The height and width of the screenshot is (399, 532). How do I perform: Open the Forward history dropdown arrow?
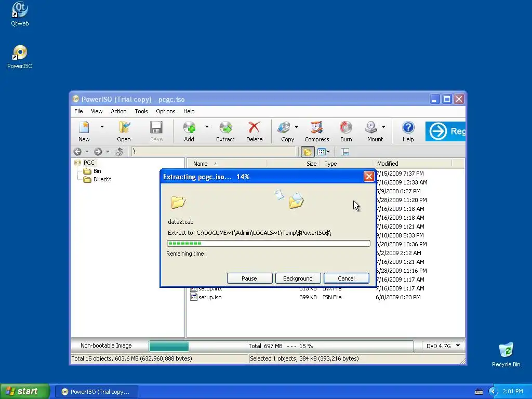(x=108, y=152)
